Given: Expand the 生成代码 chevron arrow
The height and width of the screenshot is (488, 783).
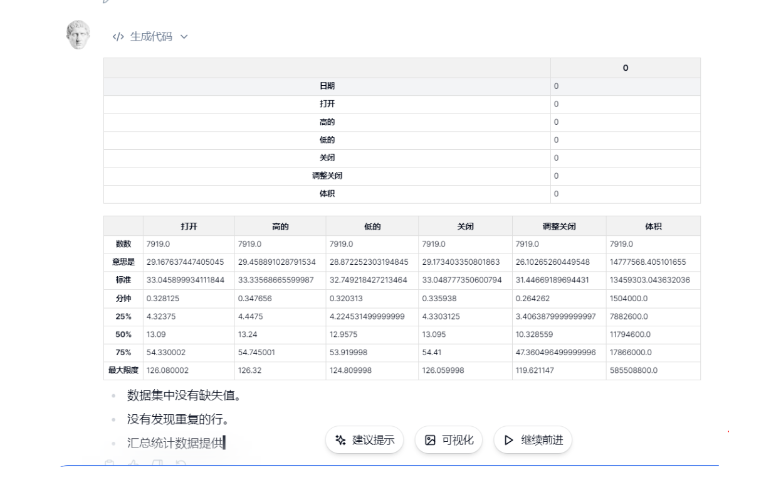Looking at the screenshot, I should (x=184, y=37).
